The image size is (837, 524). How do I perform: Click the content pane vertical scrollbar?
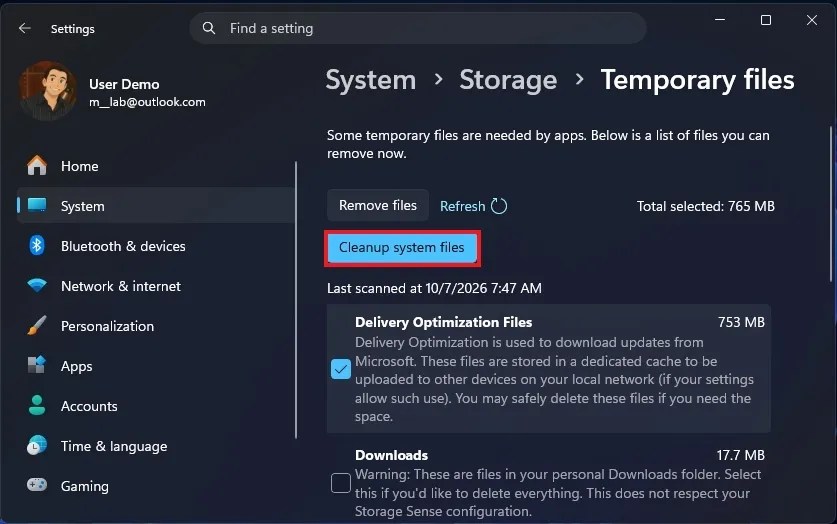click(x=832, y=205)
